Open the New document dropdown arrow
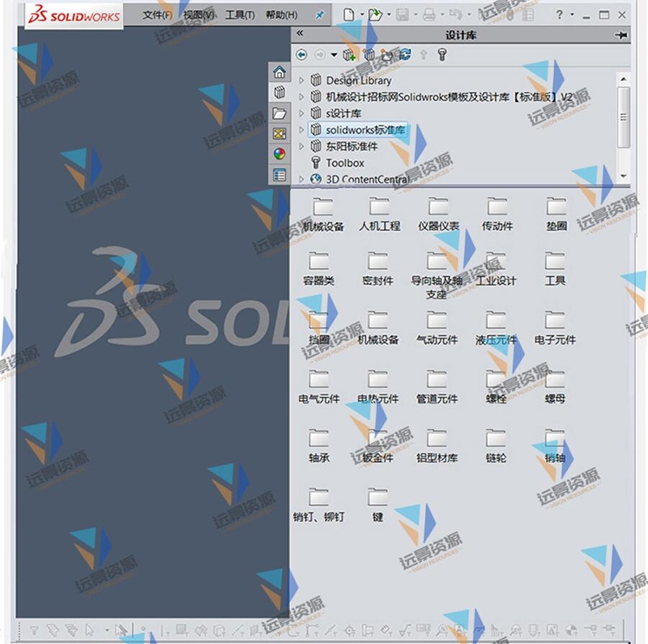Image resolution: width=648 pixels, height=644 pixels. [x=361, y=15]
